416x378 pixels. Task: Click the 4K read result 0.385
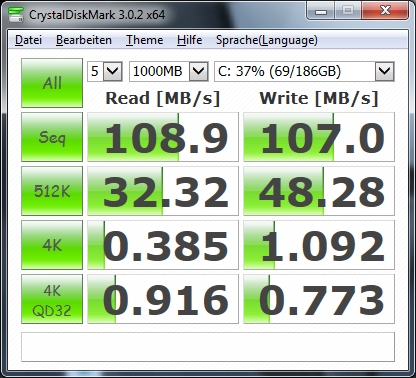point(163,245)
